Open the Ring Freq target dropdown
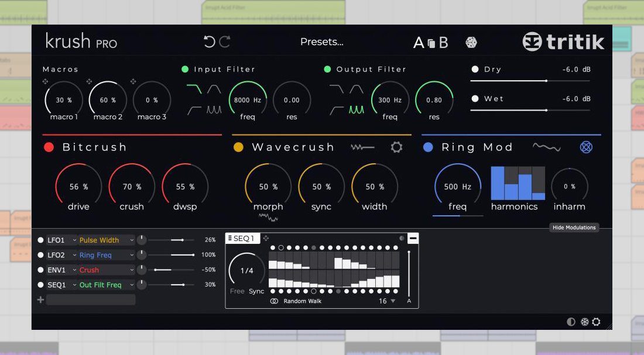 (107, 255)
